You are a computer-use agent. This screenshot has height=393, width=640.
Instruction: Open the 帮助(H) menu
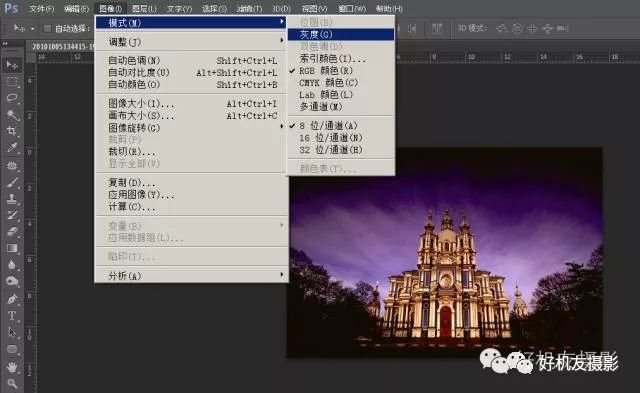[x=389, y=9]
